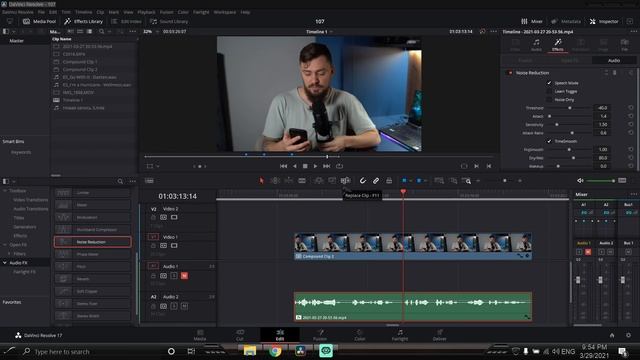Screen dimensions: 640x360
Task: Open the Inspector options ellipsis menu
Action: click(x=633, y=31)
